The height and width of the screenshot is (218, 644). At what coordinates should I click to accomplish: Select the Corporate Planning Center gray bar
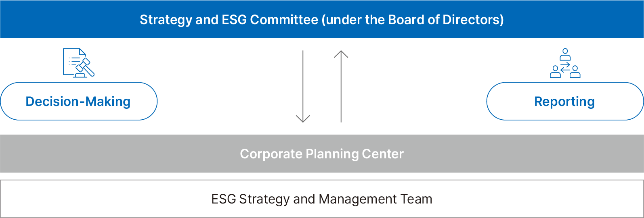[x=322, y=154]
